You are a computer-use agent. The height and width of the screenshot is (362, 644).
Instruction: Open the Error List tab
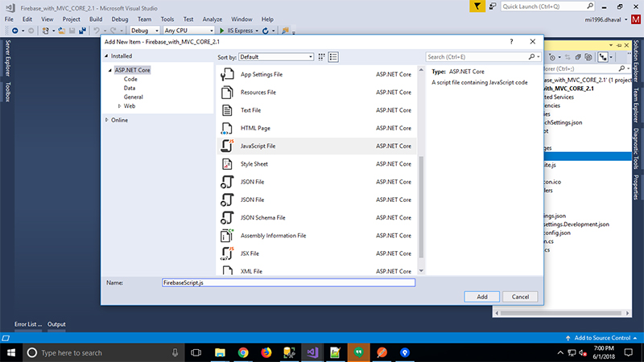[x=27, y=324]
